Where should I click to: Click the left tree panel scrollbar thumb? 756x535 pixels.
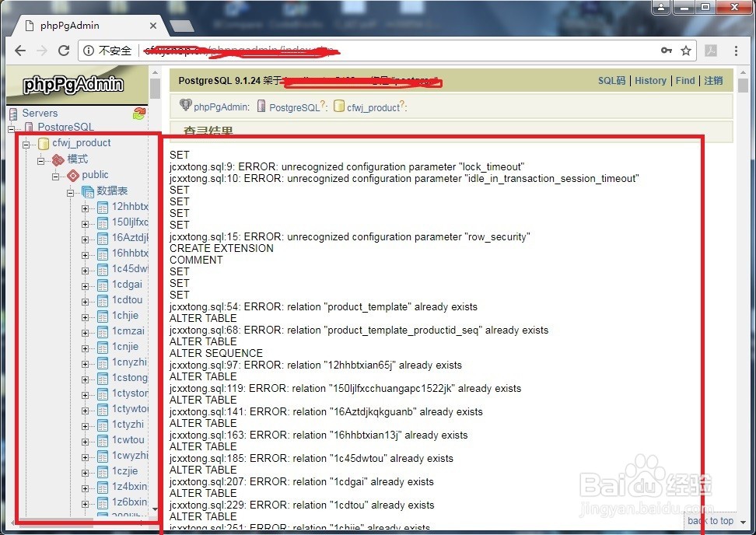(x=155, y=89)
